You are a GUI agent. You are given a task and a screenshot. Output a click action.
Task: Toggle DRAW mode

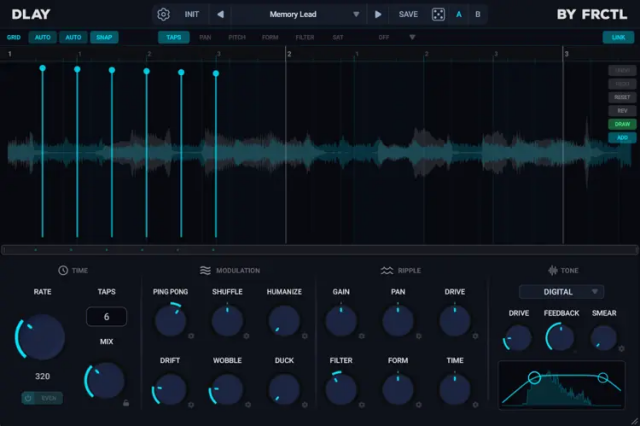[x=622, y=124]
